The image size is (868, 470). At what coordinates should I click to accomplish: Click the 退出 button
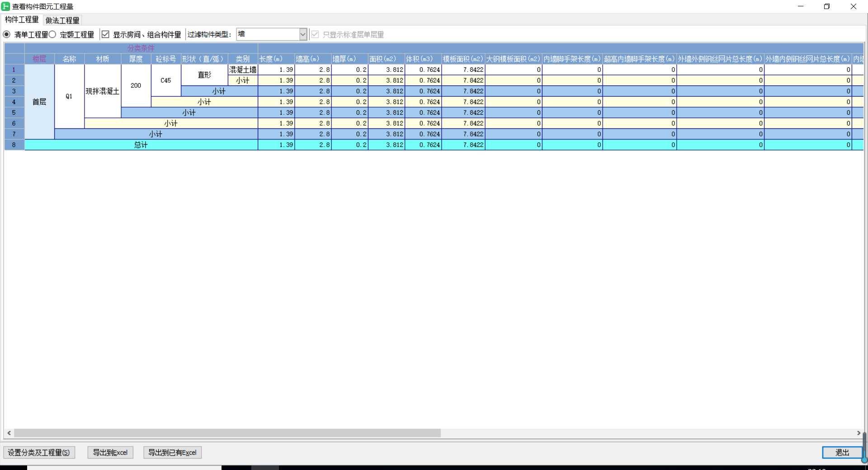point(842,452)
